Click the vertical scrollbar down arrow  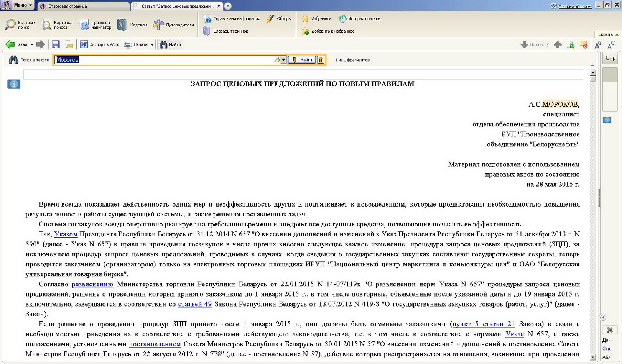pos(593,357)
